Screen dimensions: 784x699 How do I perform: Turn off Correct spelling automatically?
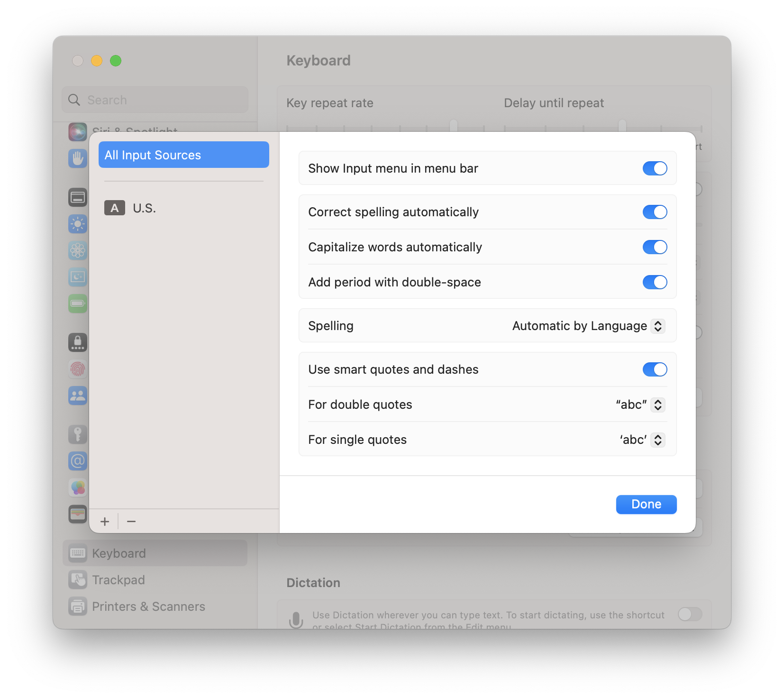pyautogui.click(x=655, y=212)
